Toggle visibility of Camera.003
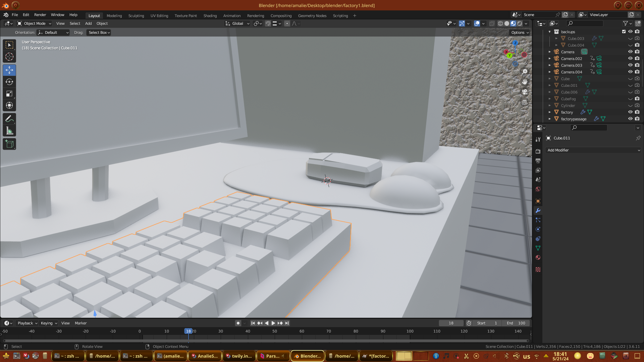Screen dimensions: 644x362 [630, 65]
